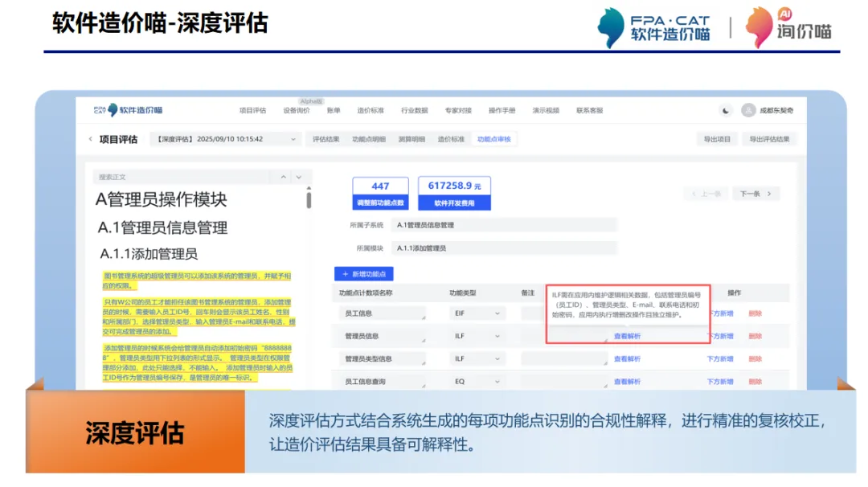This screenshot has width=868, height=487.
Task: Click the 所属模块 field A.1.1添加管理员
Action: click(504, 248)
